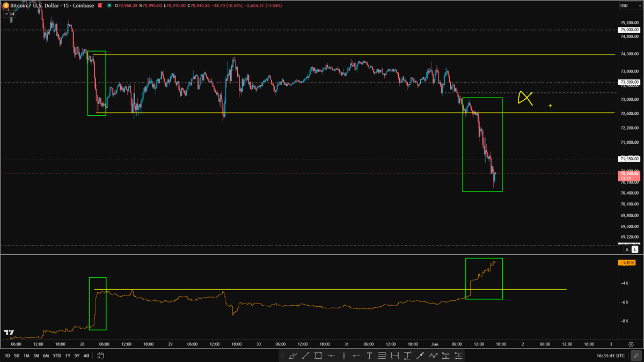Set time range to 5Y
This screenshot has width=644, height=362.
tap(77, 356)
